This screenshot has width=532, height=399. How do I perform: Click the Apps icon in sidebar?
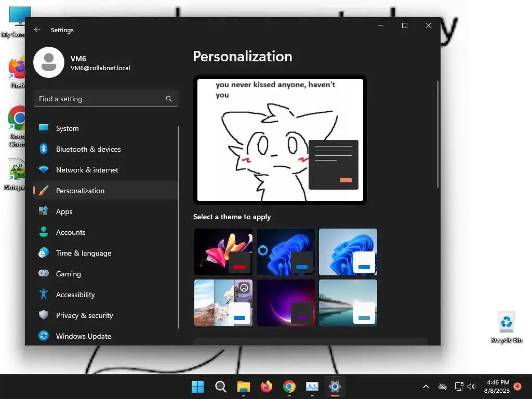pyautogui.click(x=44, y=211)
